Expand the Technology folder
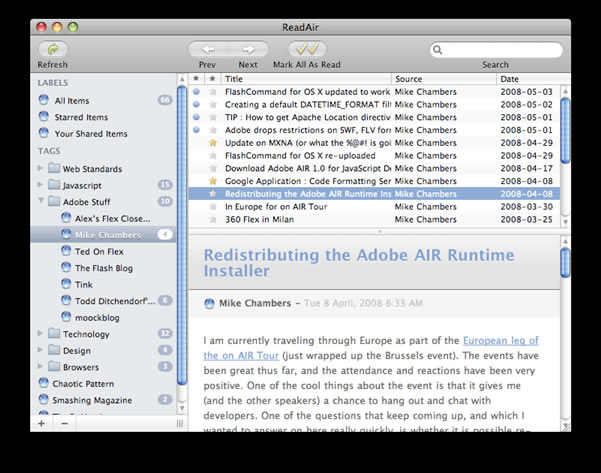The image size is (601, 473). pos(41,334)
